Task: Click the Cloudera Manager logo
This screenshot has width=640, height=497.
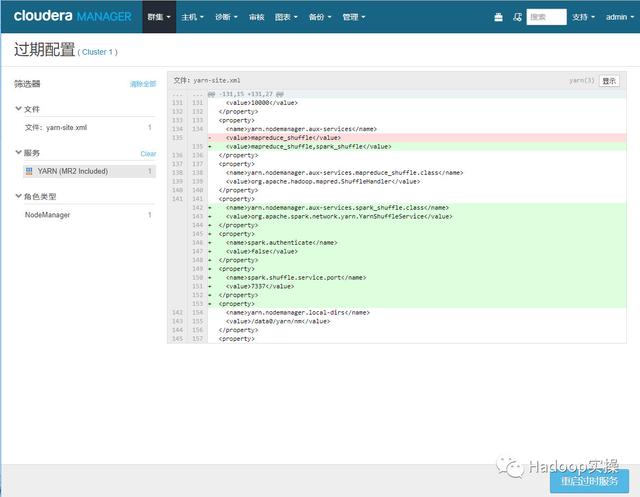Action: click(73, 16)
